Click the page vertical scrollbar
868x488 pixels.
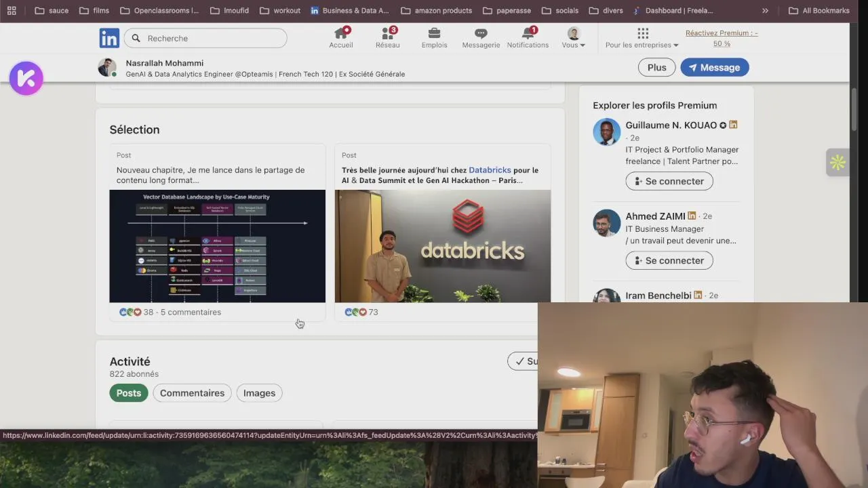pos(854,108)
